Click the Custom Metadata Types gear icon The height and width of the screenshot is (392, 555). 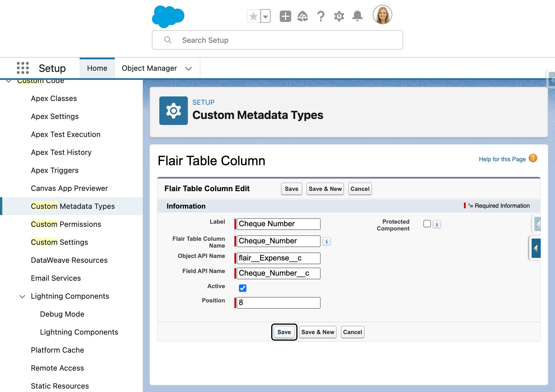click(x=174, y=111)
